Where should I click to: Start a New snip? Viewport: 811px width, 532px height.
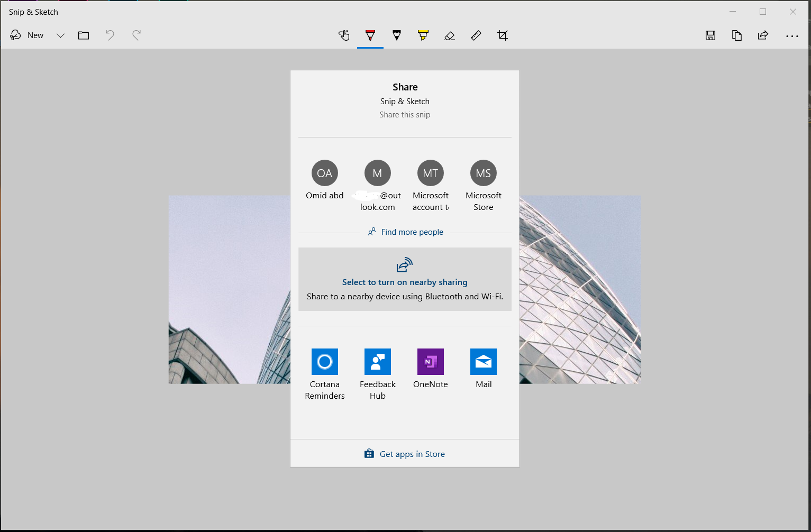pyautogui.click(x=27, y=35)
